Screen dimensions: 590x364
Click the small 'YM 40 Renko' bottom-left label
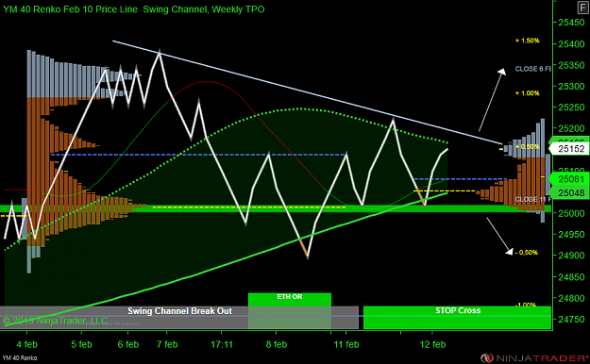[x=20, y=358]
